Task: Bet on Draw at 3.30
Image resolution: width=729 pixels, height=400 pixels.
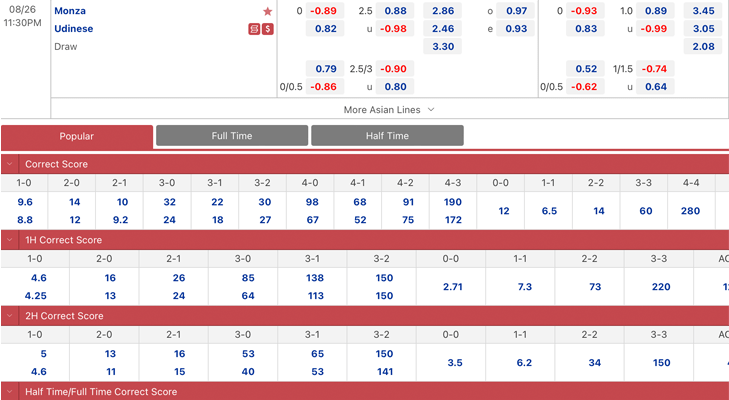Action: (443, 47)
